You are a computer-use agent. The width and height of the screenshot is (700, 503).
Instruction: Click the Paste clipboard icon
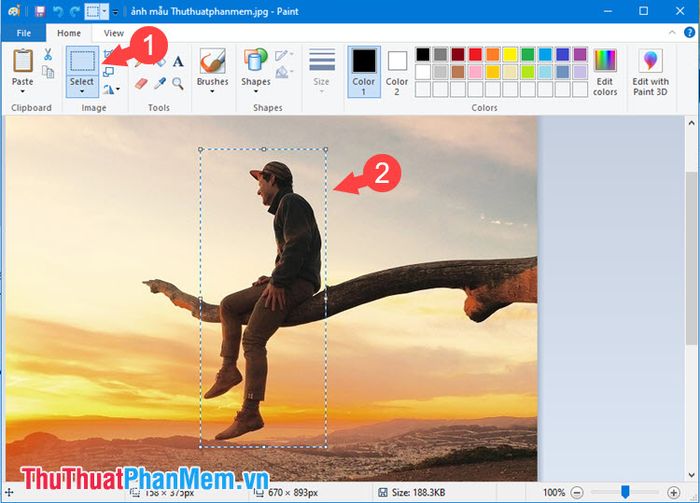pos(23,60)
